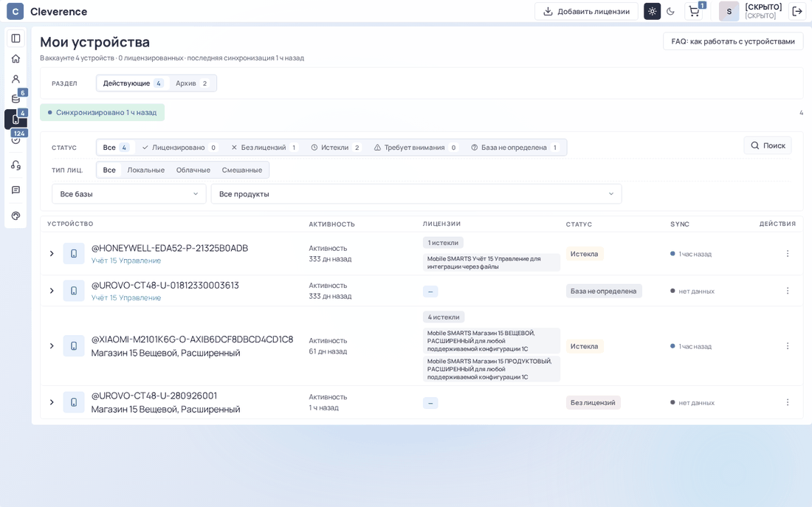The height and width of the screenshot is (507, 812).
Task: Expand the XIAOMI-M2101K6G device row
Action: (x=52, y=346)
